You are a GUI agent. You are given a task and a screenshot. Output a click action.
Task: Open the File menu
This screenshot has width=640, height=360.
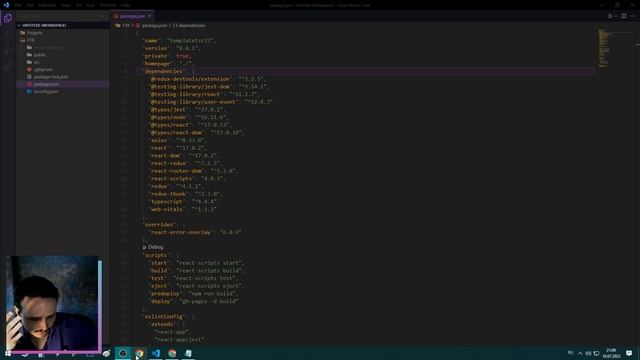click(18, 5)
